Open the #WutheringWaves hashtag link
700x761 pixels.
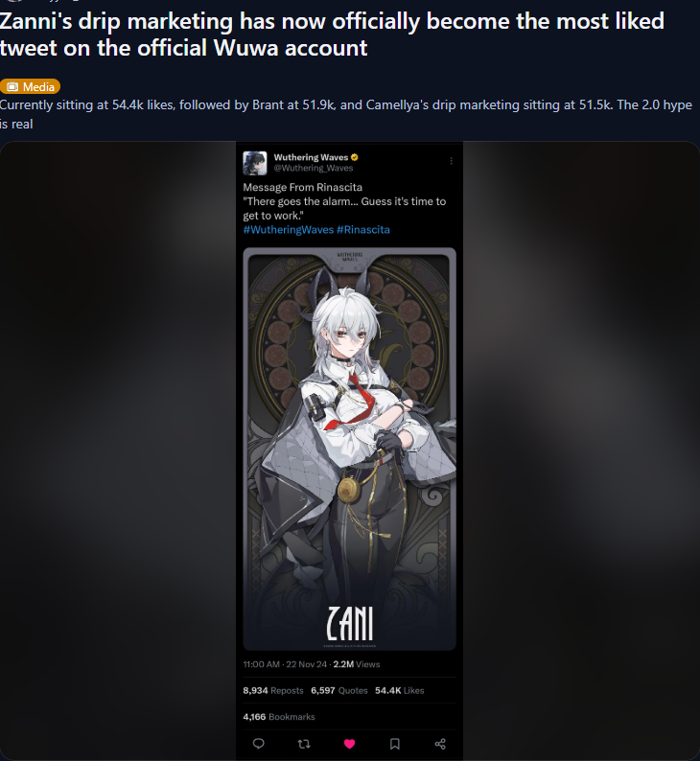289,230
